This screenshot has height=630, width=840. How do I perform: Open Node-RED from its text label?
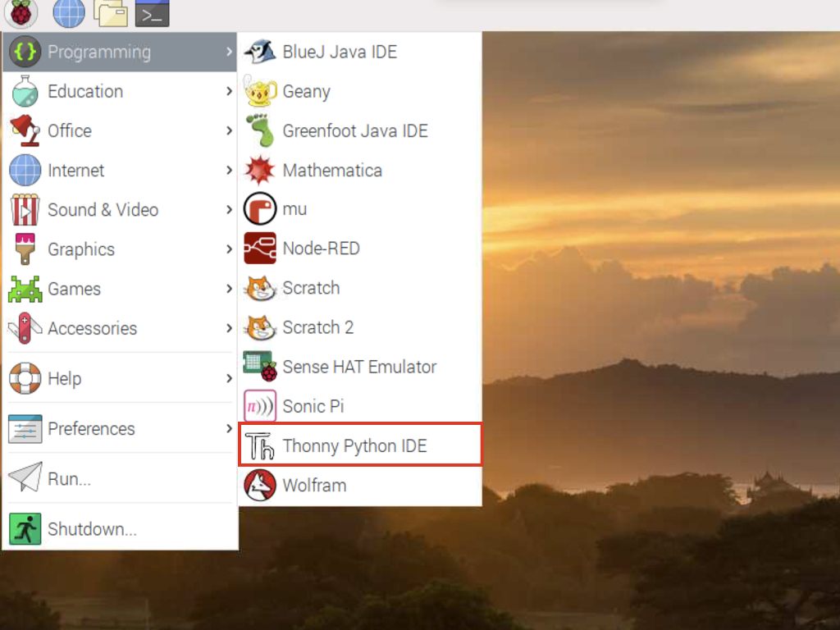pyautogui.click(x=321, y=249)
